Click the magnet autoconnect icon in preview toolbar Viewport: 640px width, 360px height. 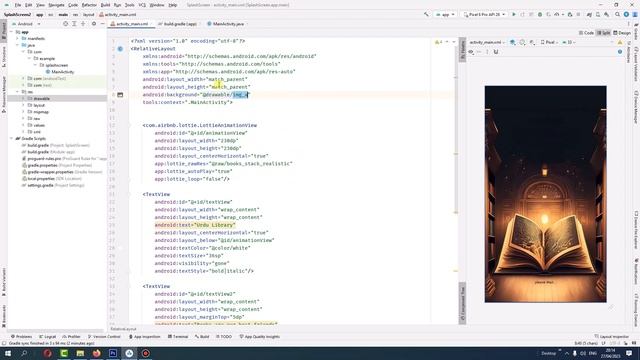[496, 52]
